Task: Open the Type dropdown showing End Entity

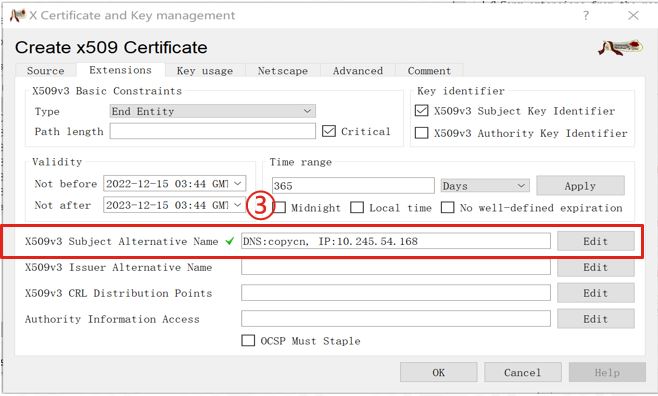Action: pos(212,111)
